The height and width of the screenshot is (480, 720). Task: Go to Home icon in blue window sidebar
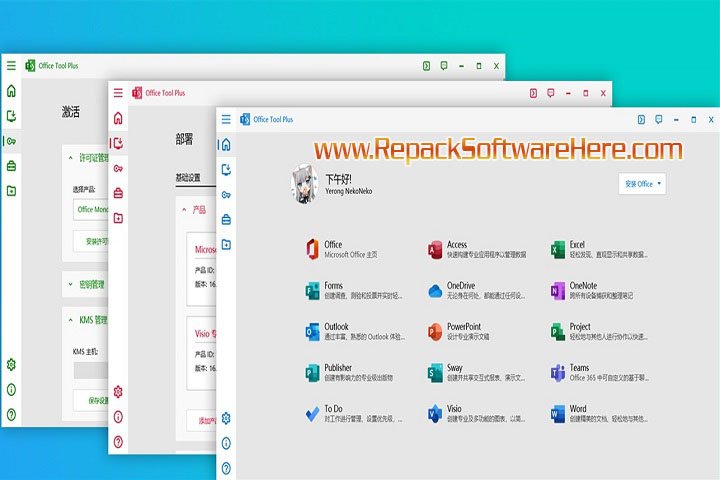tap(226, 145)
